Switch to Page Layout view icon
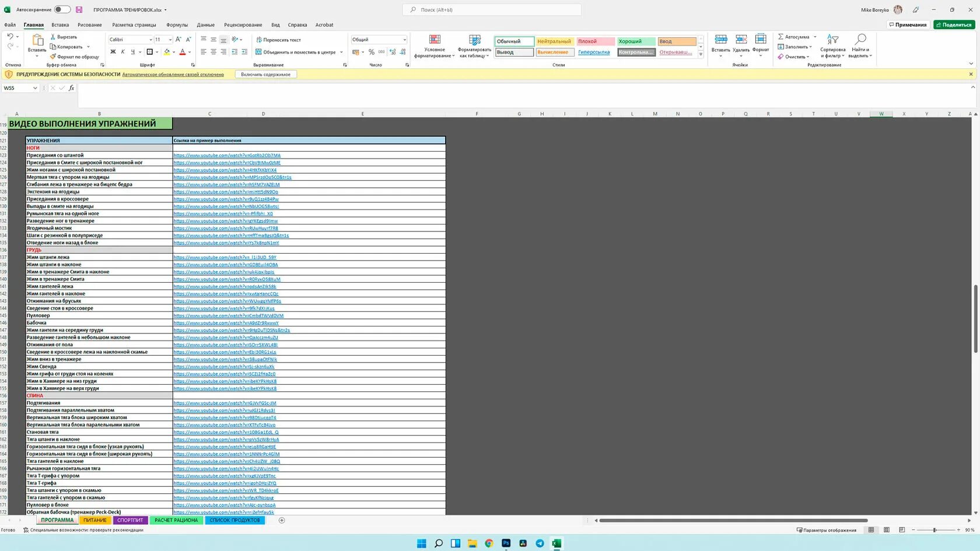Screen dimensions: 980x551 coord(887,530)
